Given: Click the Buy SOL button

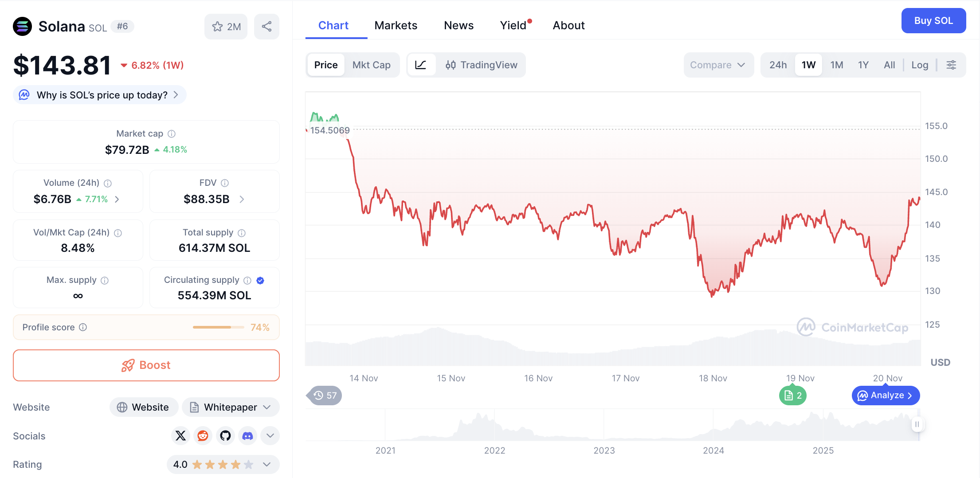Looking at the screenshot, I should [933, 21].
